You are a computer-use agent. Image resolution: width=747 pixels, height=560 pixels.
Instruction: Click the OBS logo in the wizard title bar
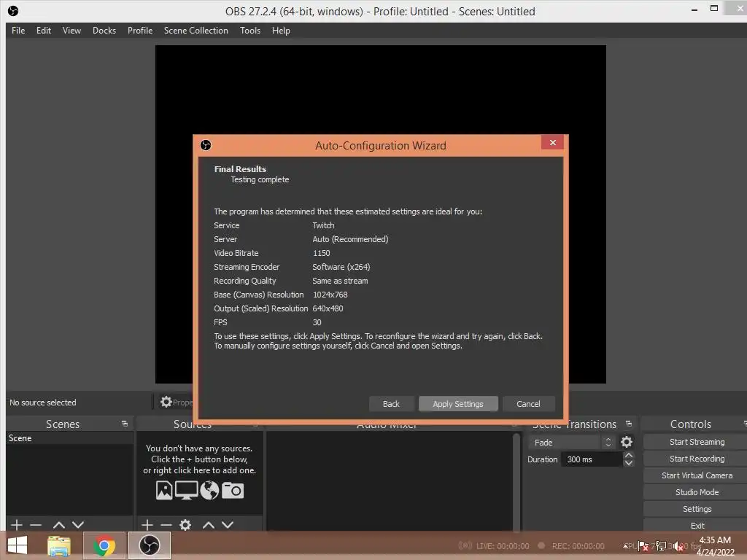(x=206, y=145)
